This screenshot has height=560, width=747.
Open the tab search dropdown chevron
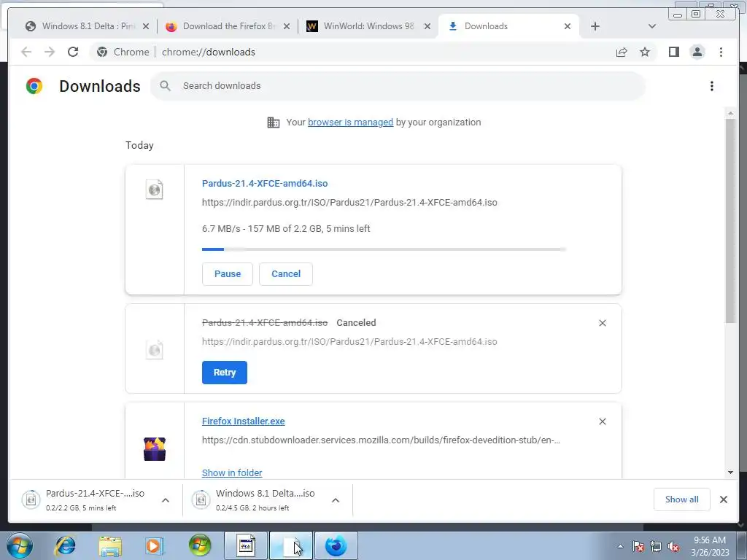click(652, 26)
